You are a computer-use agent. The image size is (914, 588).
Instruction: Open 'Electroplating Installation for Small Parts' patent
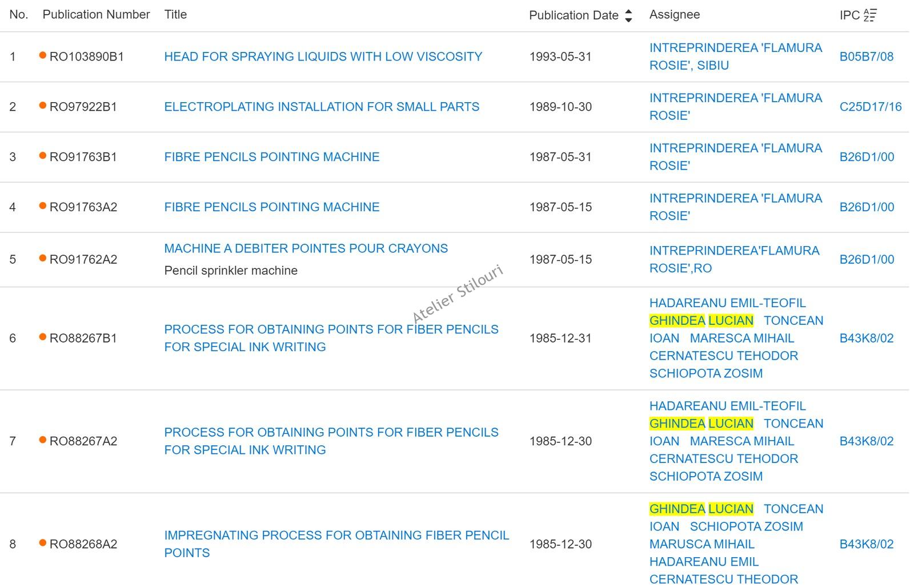(321, 107)
